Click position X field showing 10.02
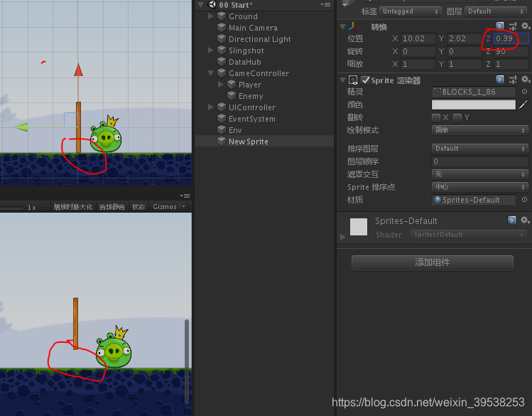Viewport: 532px width, 416px height. point(418,38)
